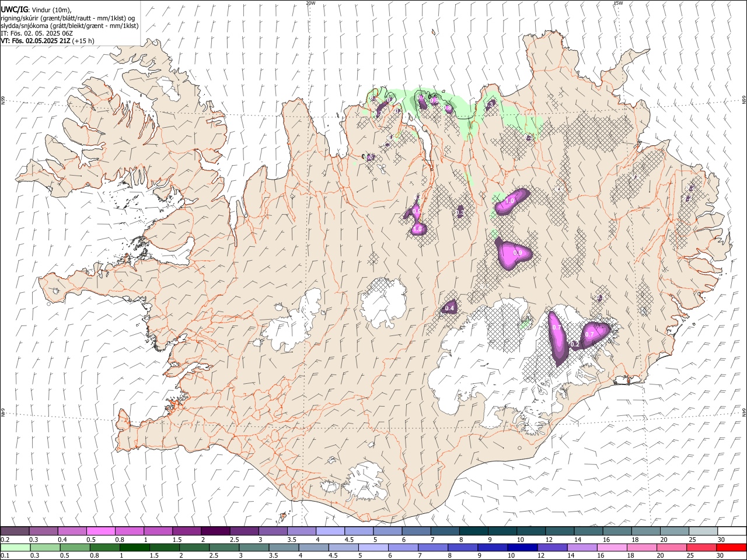The height and width of the screenshot is (560, 747).
Task: Pick the upper scale swatch starting at 0.2
Action: click(x=15, y=531)
